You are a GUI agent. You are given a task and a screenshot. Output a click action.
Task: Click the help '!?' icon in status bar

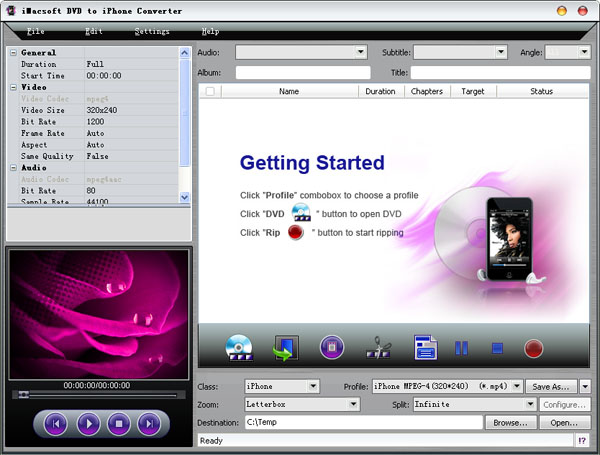[x=582, y=440]
